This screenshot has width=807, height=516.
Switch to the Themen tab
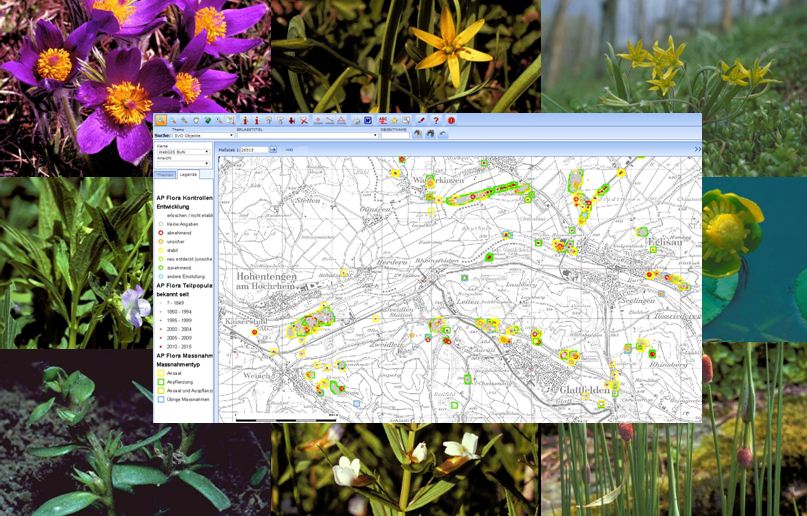(165, 175)
